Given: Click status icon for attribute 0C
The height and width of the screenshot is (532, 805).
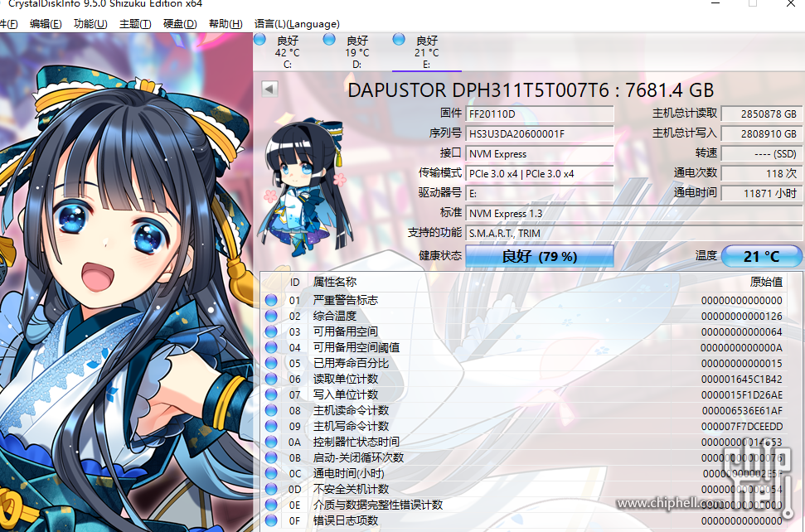Looking at the screenshot, I should point(271,473).
